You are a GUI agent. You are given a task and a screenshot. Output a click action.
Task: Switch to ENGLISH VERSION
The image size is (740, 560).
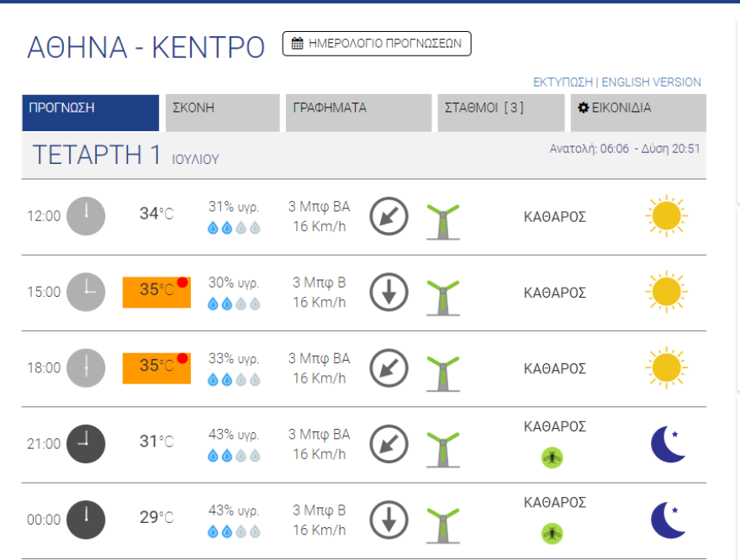[651, 82]
